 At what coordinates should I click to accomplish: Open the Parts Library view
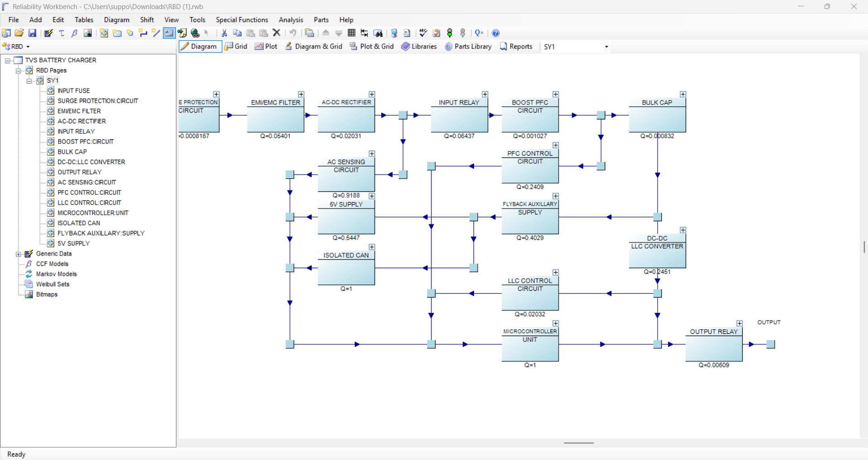[x=468, y=47]
